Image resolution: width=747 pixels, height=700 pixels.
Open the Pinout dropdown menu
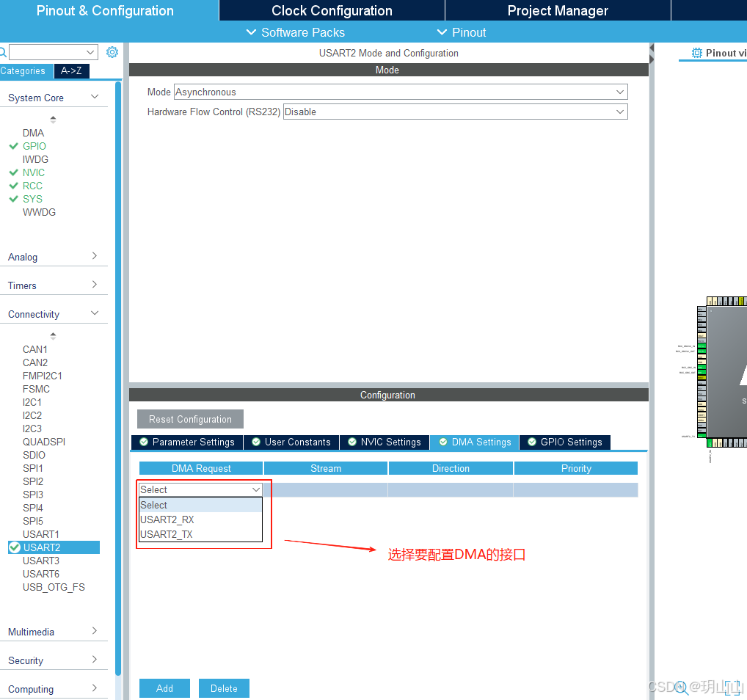point(461,32)
